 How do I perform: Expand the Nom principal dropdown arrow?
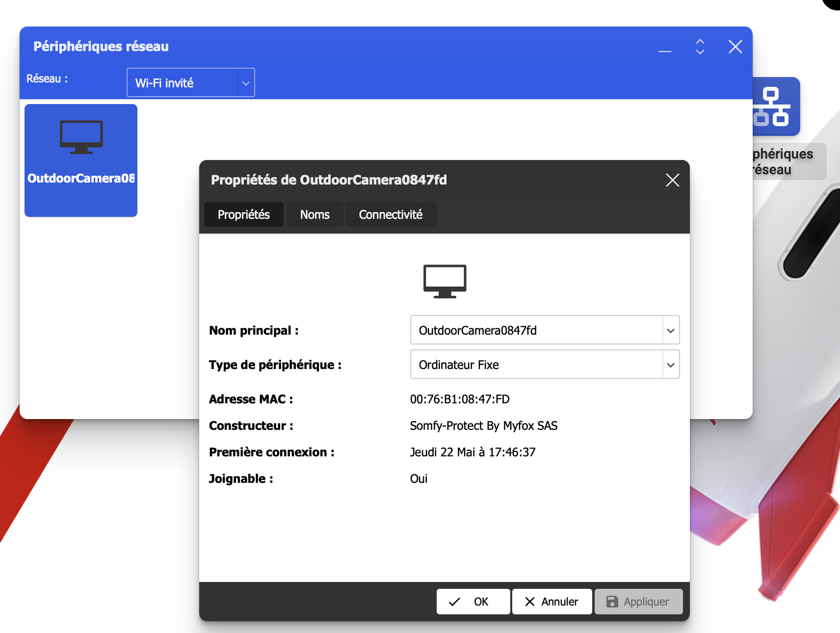pos(670,330)
